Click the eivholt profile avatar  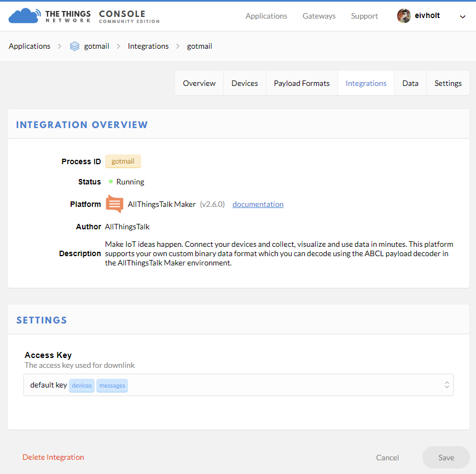(x=404, y=15)
